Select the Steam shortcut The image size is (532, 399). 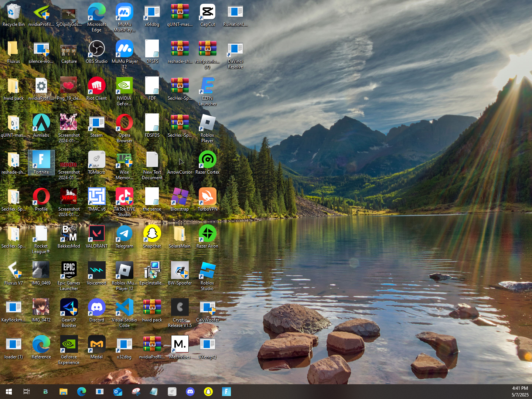tap(96, 126)
